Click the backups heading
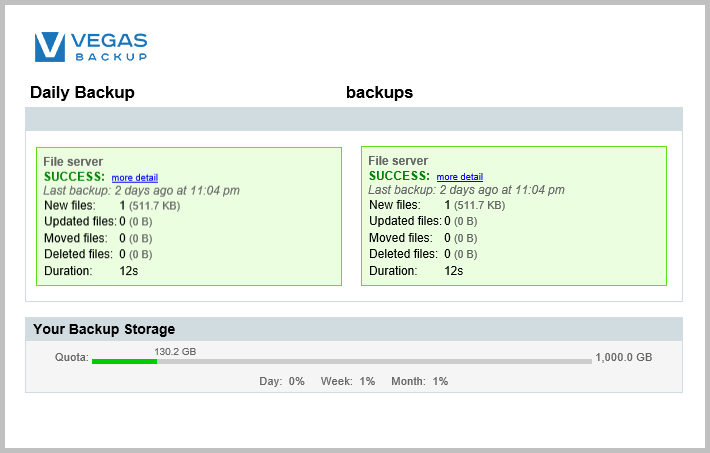 [x=379, y=93]
